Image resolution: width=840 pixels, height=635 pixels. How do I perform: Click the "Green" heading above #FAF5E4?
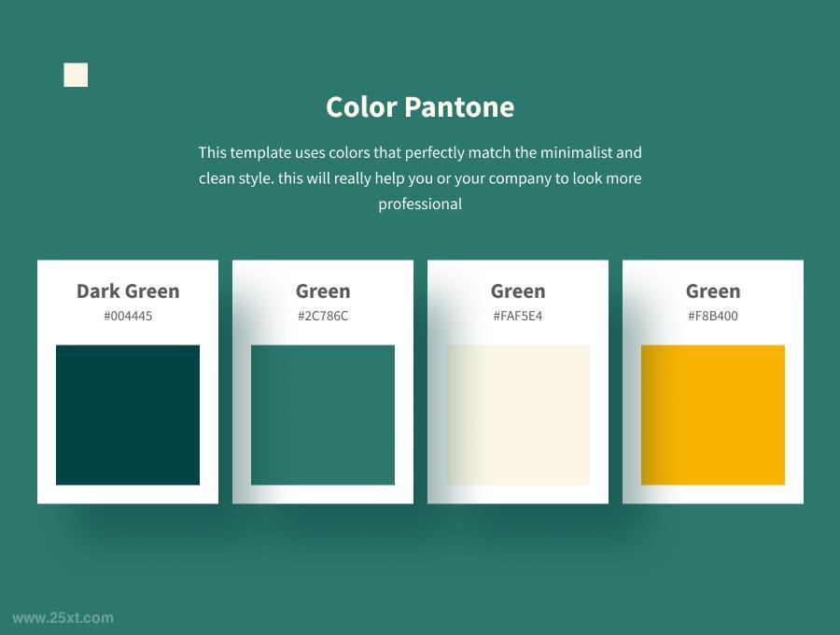(x=518, y=291)
